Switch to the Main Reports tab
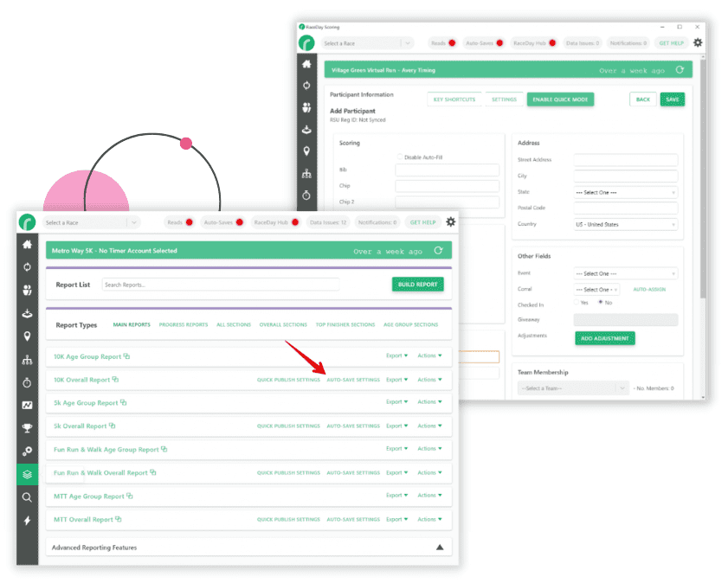Image resolution: width=728 pixels, height=583 pixels. (132, 324)
